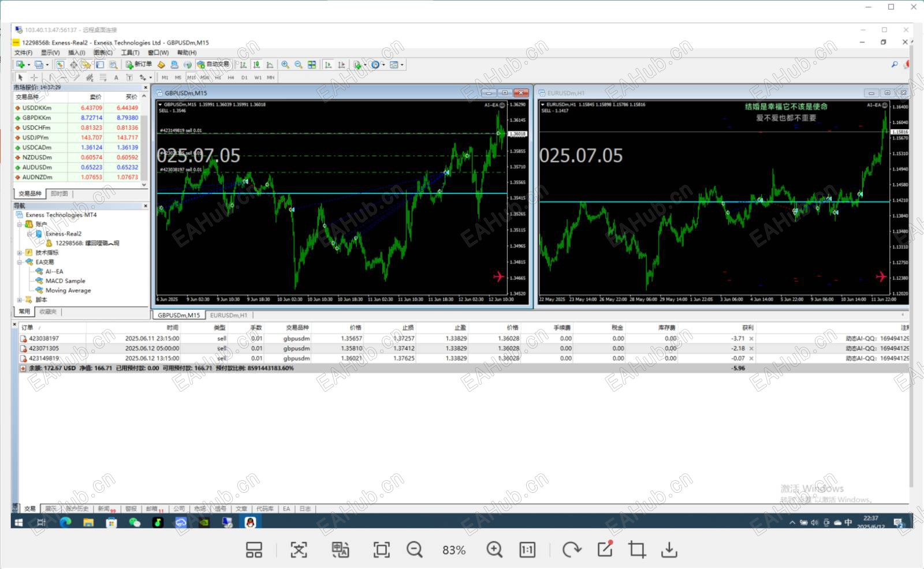Screen dimensions: 924x569
Task: Open the 工具(T) menu
Action: 130,53
